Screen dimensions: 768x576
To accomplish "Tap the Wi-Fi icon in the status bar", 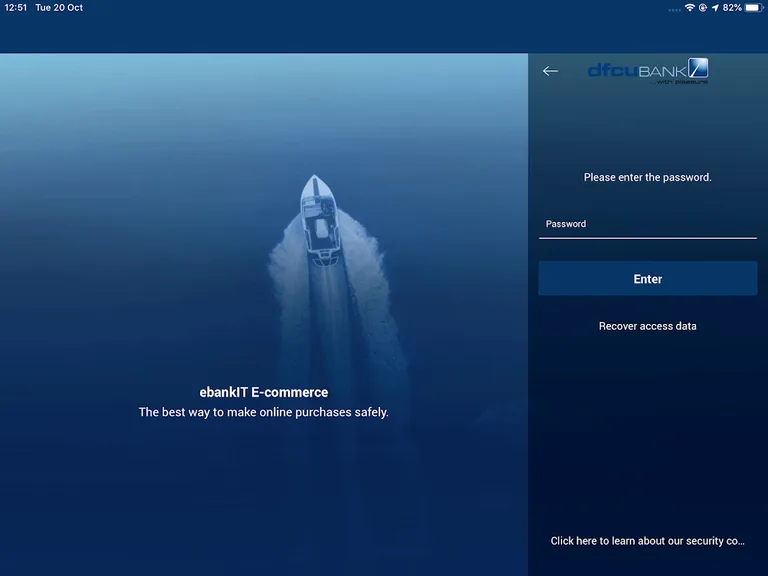I will point(689,8).
